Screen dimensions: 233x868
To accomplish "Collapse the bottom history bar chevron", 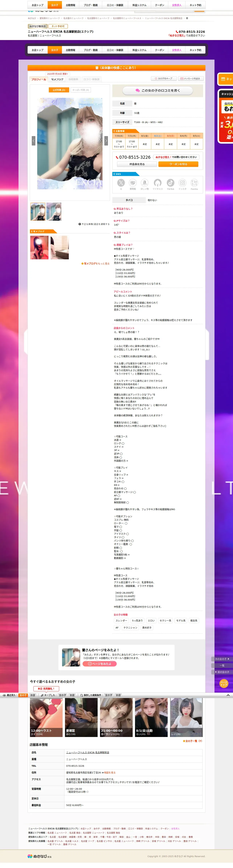I will coord(228,695).
